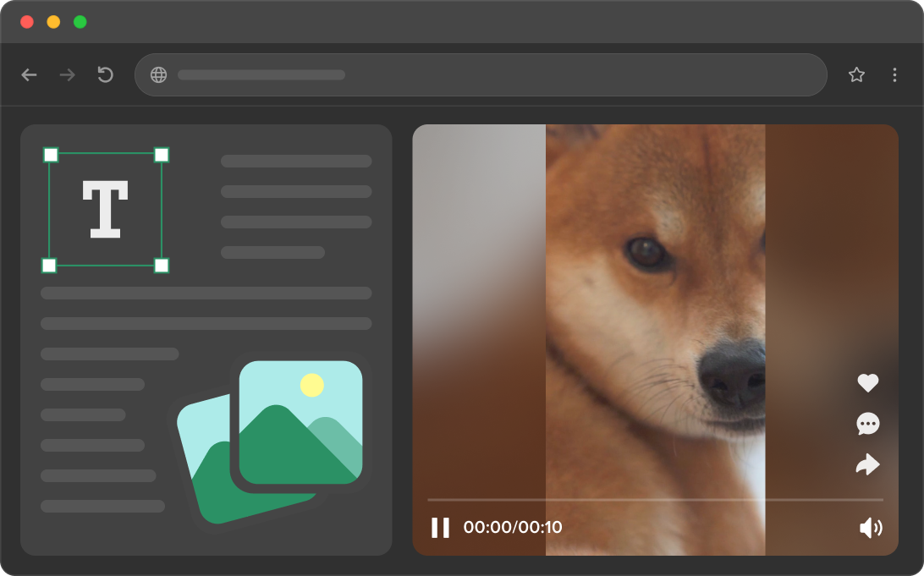Click the front landscape image thumbnail
Image resolution: width=924 pixels, height=576 pixels.
tap(300, 422)
